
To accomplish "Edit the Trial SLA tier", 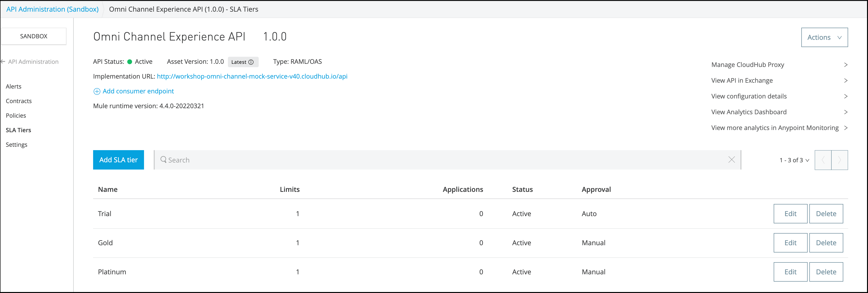I will point(790,214).
